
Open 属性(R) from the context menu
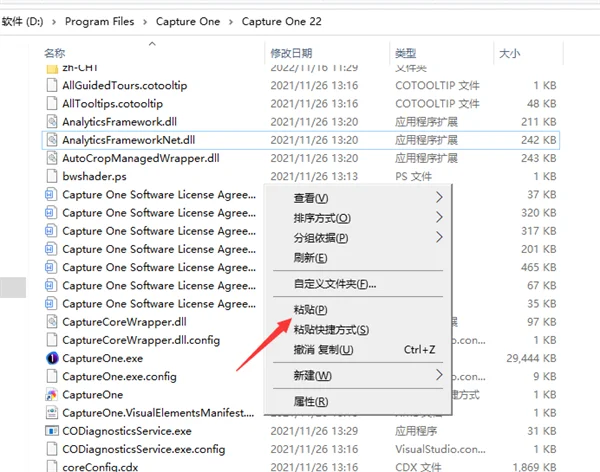[311, 402]
